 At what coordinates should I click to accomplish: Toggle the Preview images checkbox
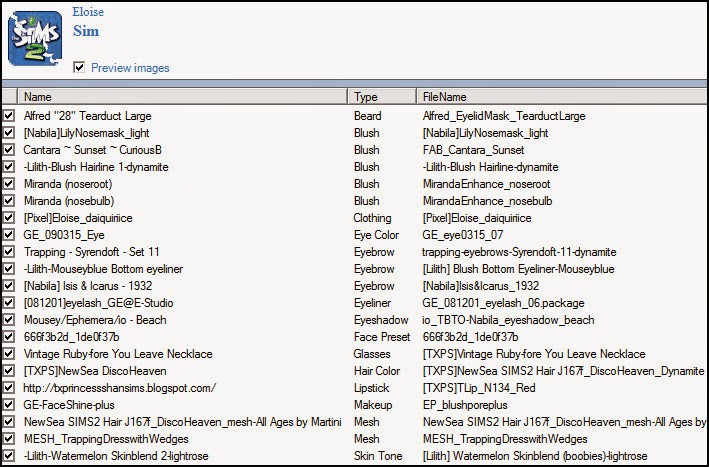pos(79,67)
